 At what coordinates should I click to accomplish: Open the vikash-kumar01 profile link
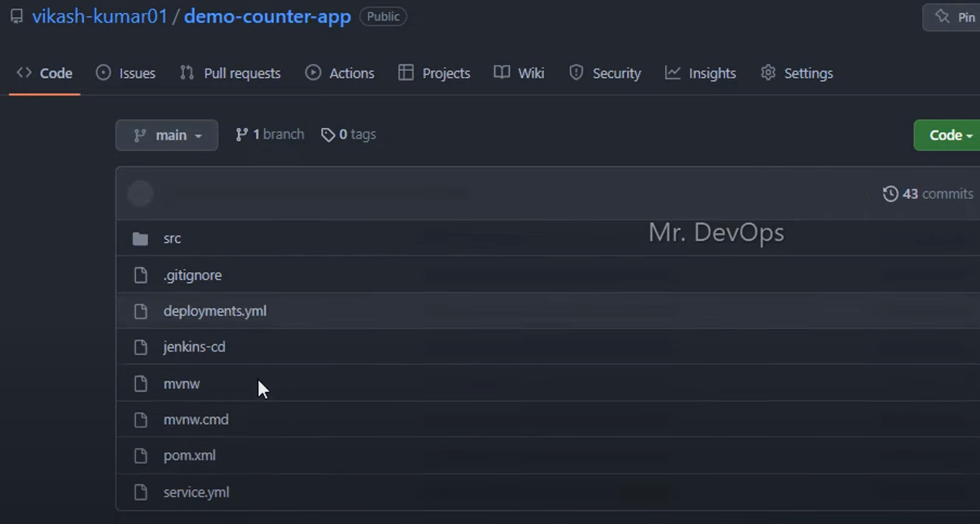(100, 16)
